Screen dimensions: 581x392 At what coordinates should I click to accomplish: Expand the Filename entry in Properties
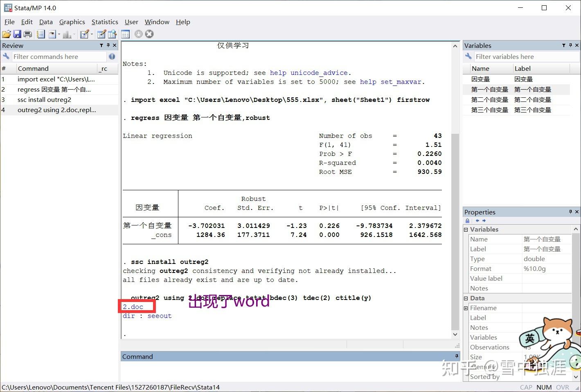tap(466, 308)
